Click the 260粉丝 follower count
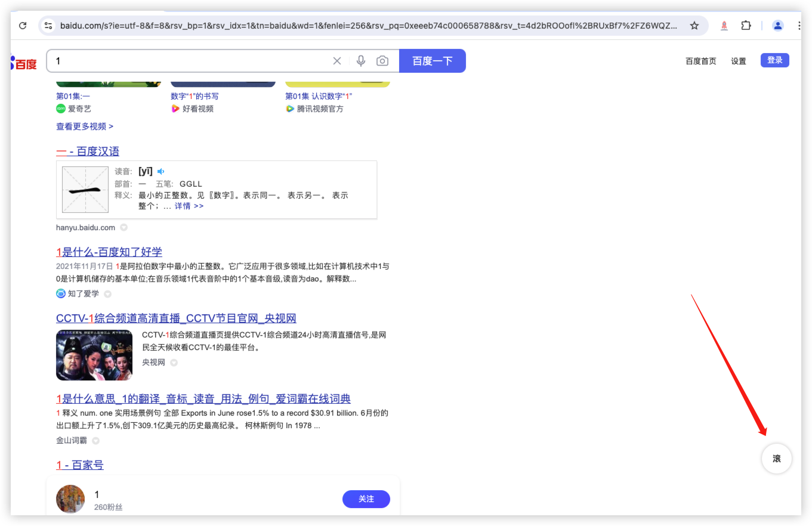This screenshot has width=812, height=526. pos(109,507)
